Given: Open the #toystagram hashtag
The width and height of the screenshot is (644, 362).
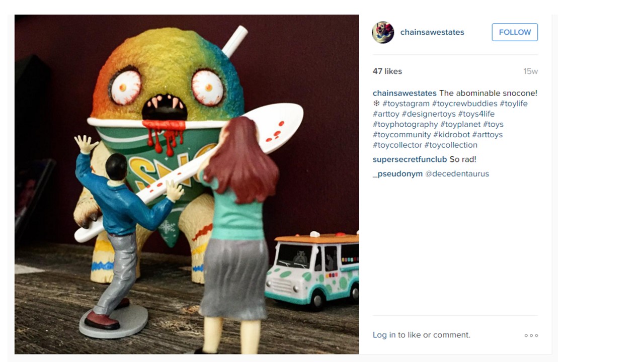Looking at the screenshot, I should pyautogui.click(x=406, y=104).
